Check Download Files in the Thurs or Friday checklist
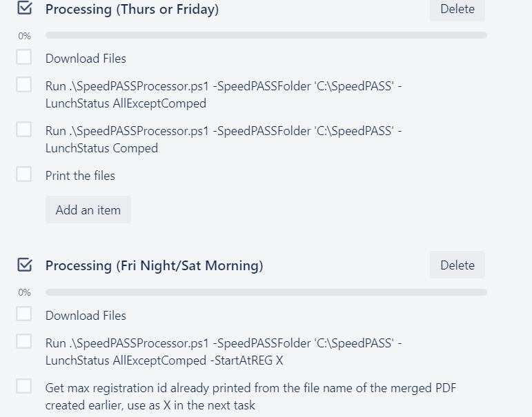 click(x=24, y=57)
